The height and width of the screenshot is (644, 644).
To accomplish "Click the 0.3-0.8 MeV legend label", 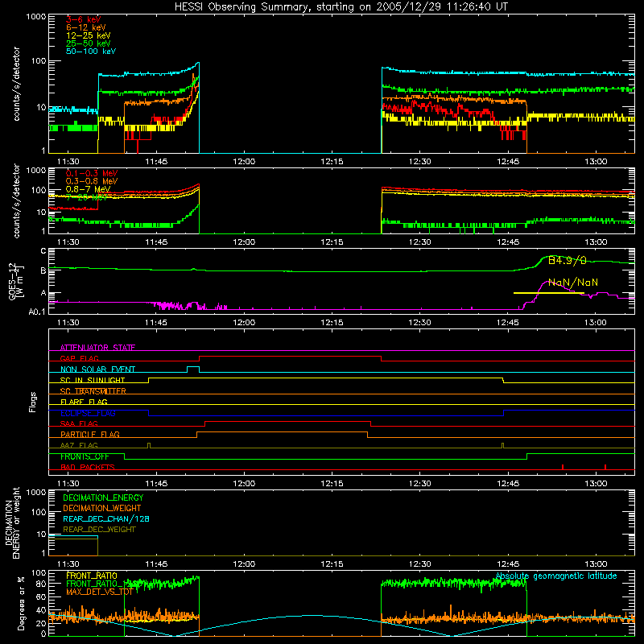I will (x=92, y=181).
